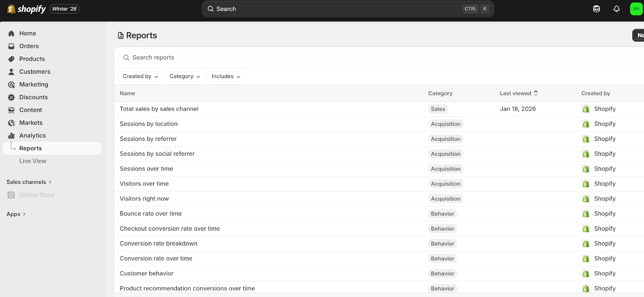
Task: Click the Products tag icon in sidebar
Action: tap(11, 59)
